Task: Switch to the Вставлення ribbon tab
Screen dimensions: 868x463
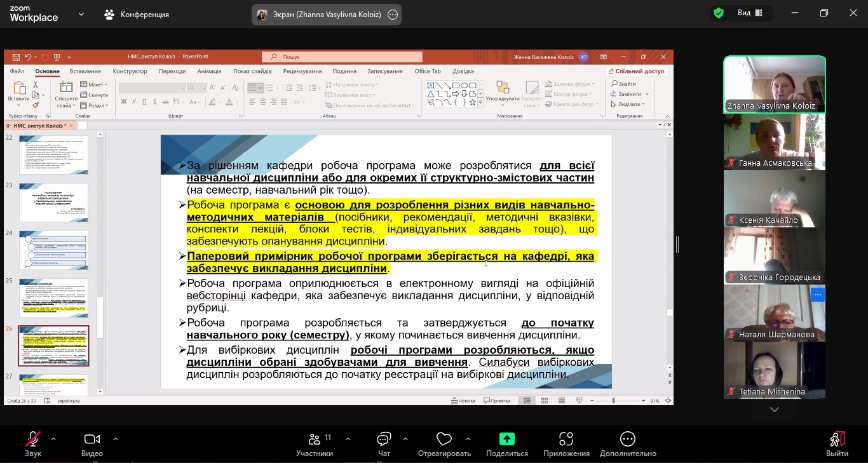Action: (x=85, y=71)
